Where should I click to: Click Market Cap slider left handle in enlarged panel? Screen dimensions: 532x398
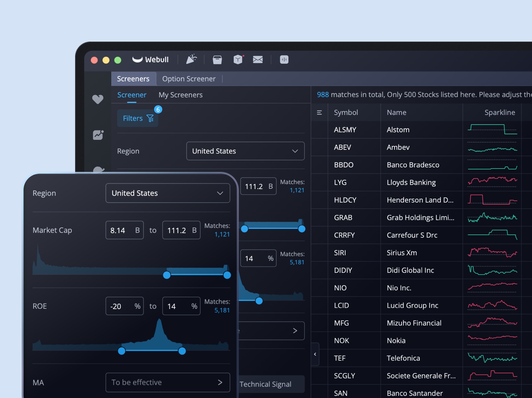click(x=167, y=275)
